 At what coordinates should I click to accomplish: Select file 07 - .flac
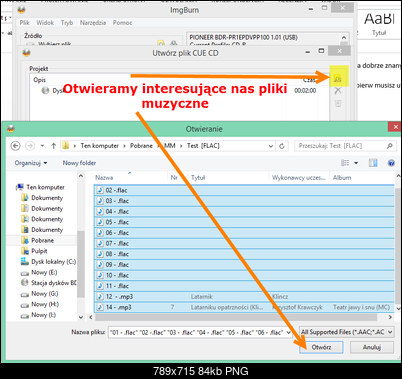(x=244, y=244)
